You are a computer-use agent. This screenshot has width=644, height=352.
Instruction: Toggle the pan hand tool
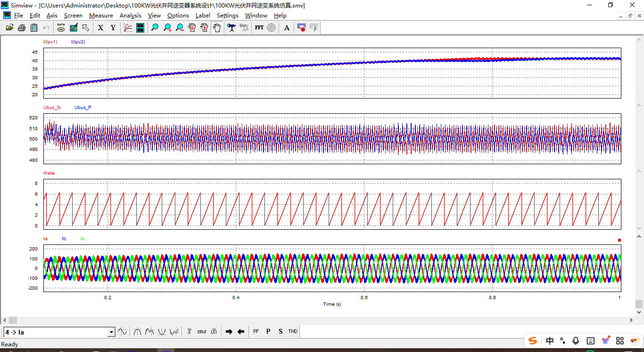click(x=217, y=28)
